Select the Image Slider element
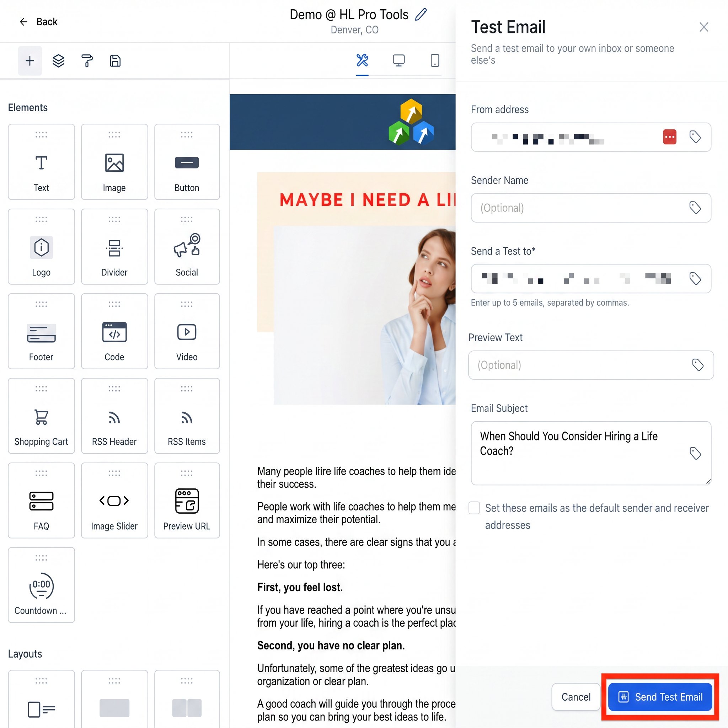The width and height of the screenshot is (728, 728). pyautogui.click(x=114, y=500)
